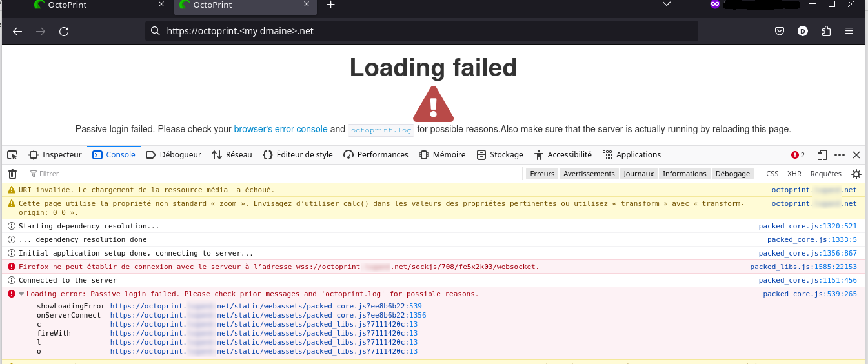Switch to the Console tab

(114, 155)
